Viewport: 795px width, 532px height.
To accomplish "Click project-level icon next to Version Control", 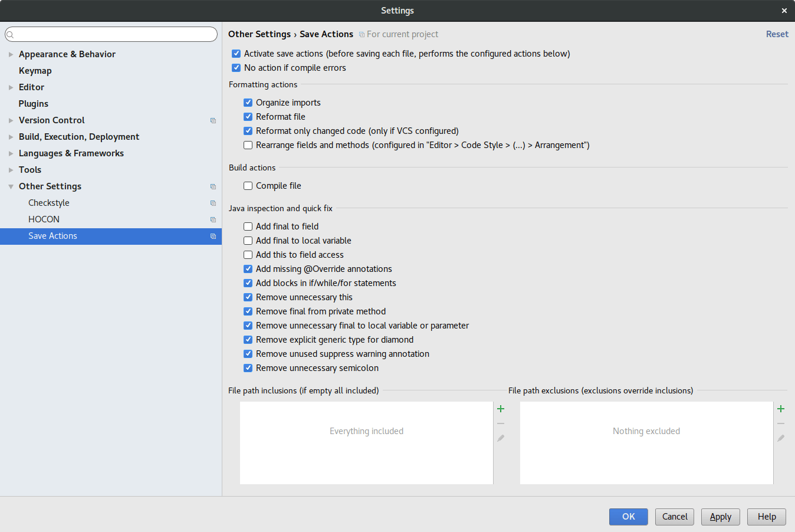I will point(213,120).
